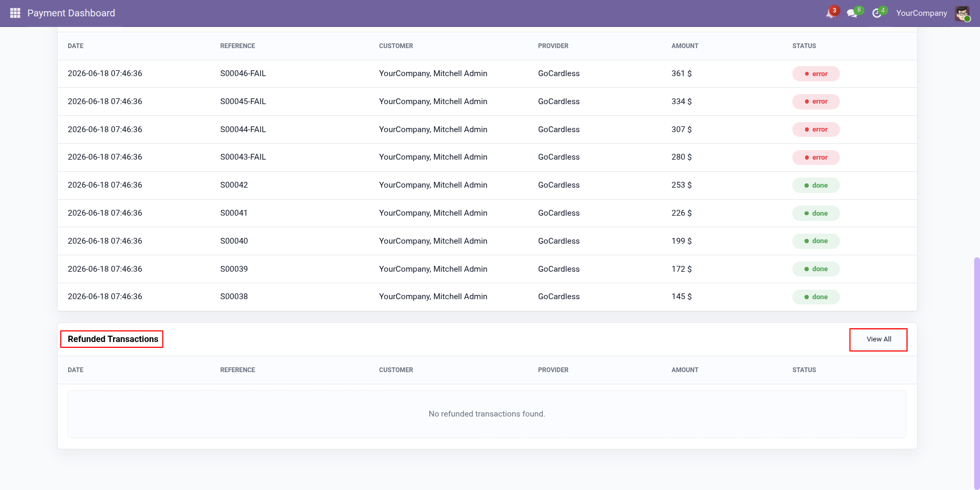Image resolution: width=980 pixels, height=490 pixels.
Task: Click View All in Refunded Transactions
Action: [879, 339]
